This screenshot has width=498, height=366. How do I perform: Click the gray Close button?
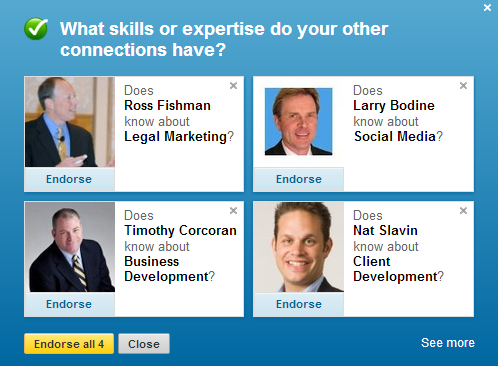(144, 344)
